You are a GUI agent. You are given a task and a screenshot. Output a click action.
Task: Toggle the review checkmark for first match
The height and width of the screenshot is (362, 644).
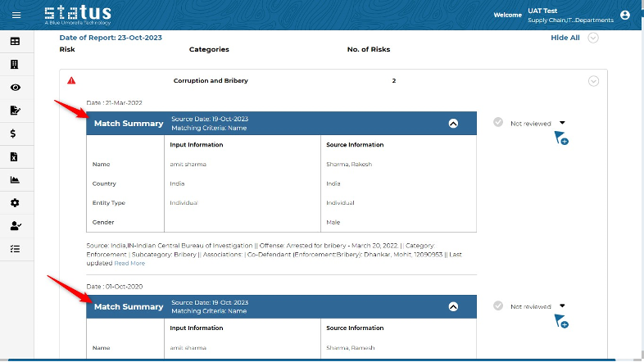click(498, 123)
